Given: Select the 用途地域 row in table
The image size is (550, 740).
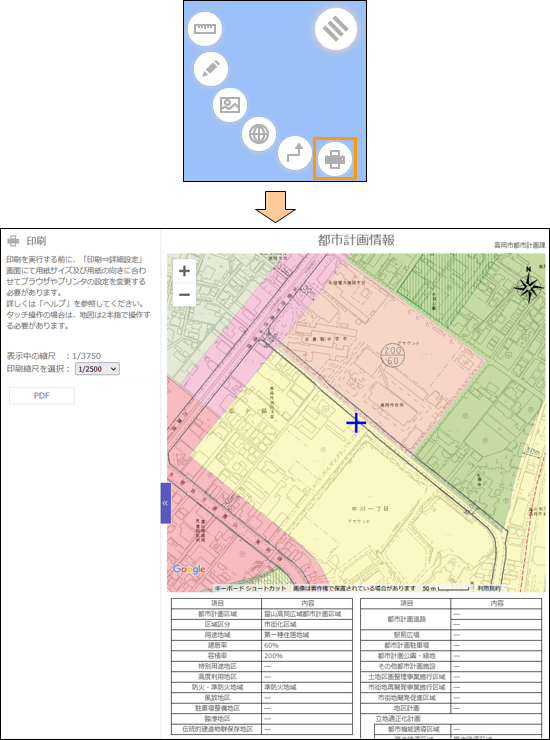Looking at the screenshot, I should coord(262,635).
